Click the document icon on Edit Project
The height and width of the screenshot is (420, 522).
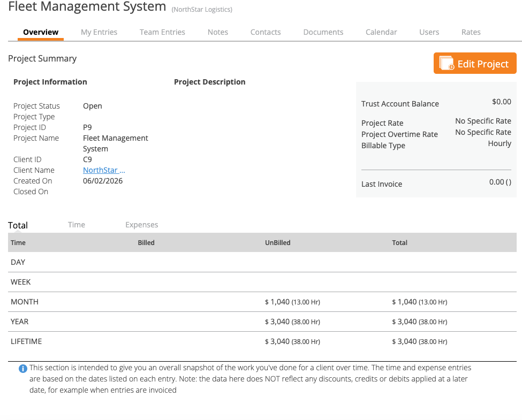447,63
